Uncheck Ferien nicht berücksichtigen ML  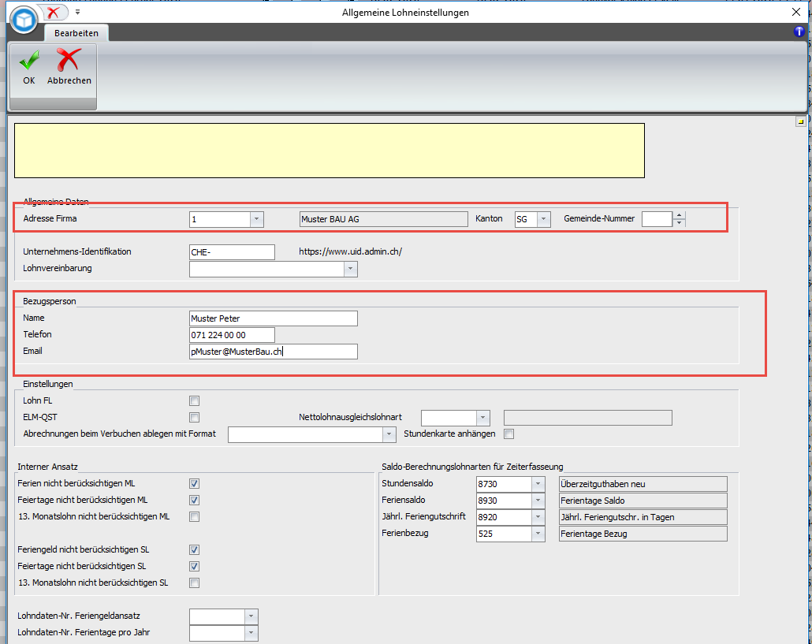[x=194, y=483]
